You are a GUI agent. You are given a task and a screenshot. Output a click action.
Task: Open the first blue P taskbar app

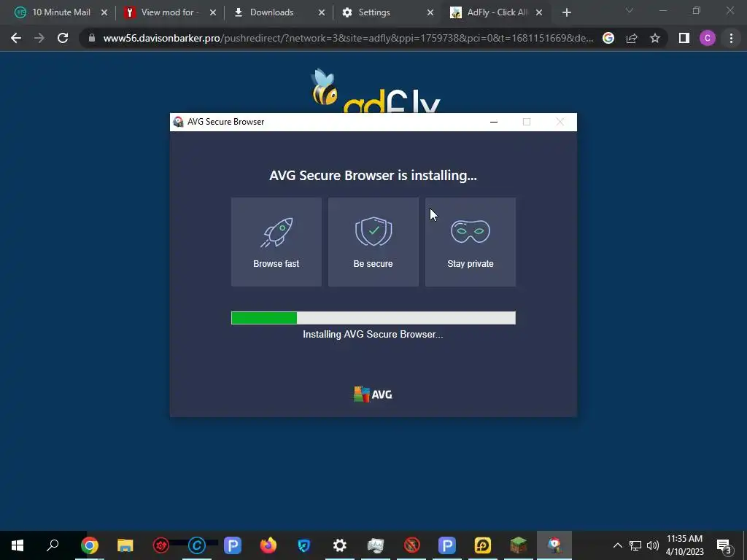coord(233,545)
